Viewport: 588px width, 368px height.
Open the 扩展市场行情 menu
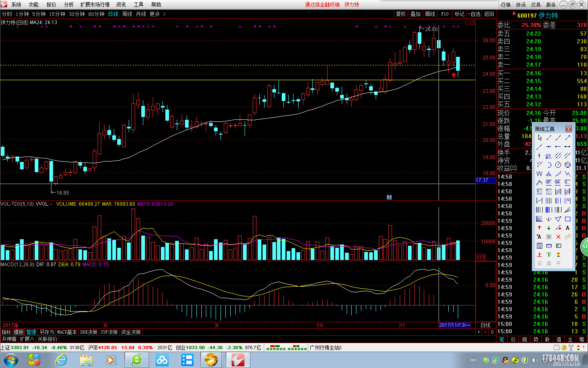[x=95, y=4]
